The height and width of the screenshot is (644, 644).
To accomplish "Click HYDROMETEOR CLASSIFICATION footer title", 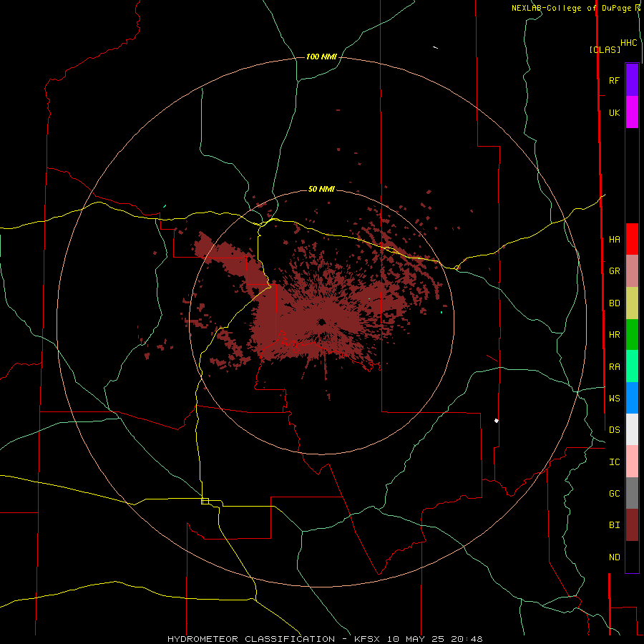I will tap(251, 639).
